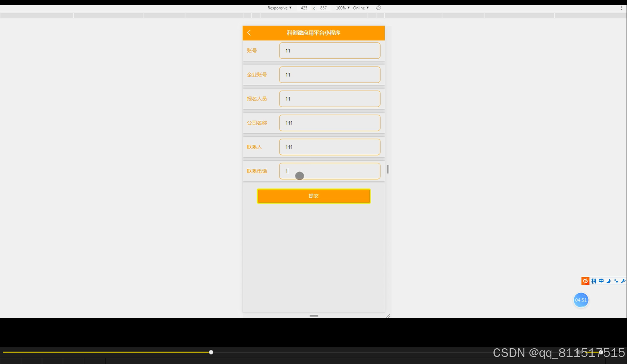
Task: Click the video progress slider handle
Action: point(211,352)
